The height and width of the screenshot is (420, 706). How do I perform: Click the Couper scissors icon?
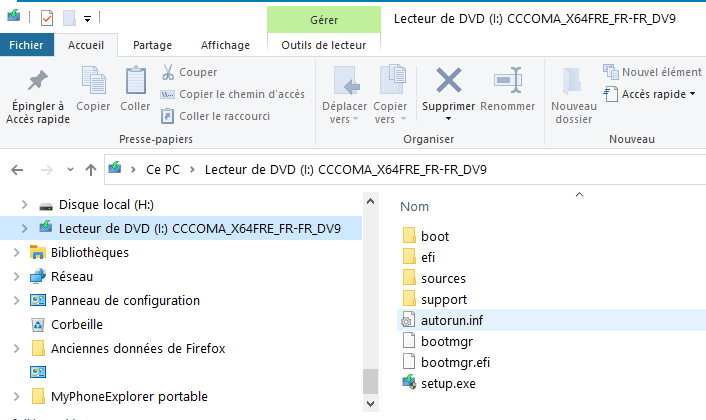click(x=168, y=72)
